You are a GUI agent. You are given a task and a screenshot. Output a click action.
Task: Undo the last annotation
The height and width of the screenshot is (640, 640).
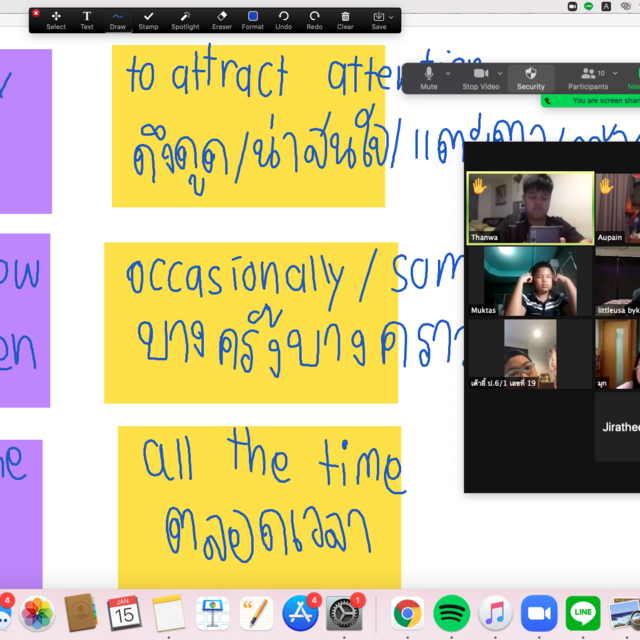tap(284, 20)
